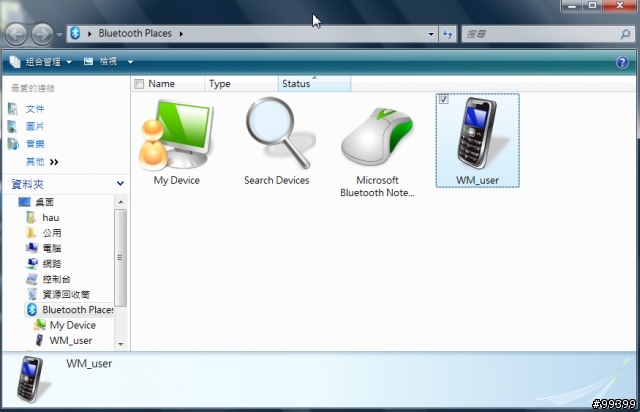Sort by the Name column header

point(169,84)
